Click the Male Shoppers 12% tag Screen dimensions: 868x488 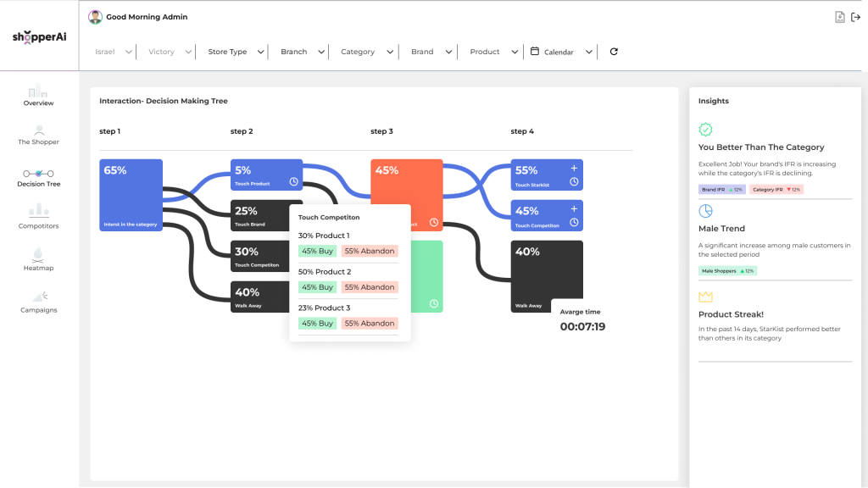tap(727, 270)
